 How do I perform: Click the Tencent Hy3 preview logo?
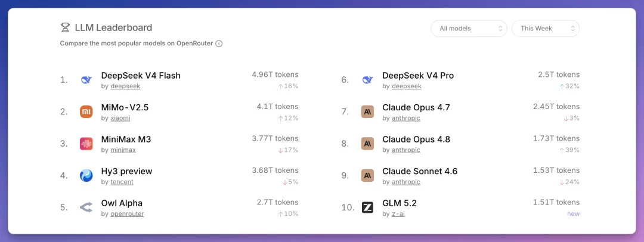coord(86,175)
